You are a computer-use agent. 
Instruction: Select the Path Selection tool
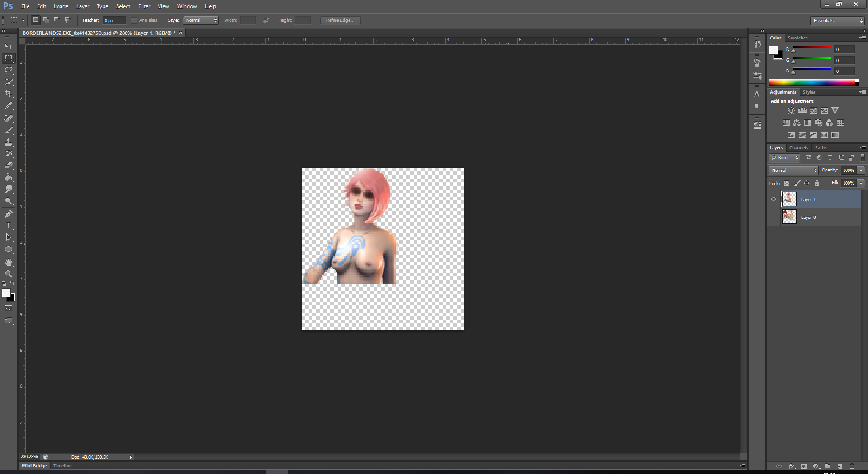click(9, 237)
